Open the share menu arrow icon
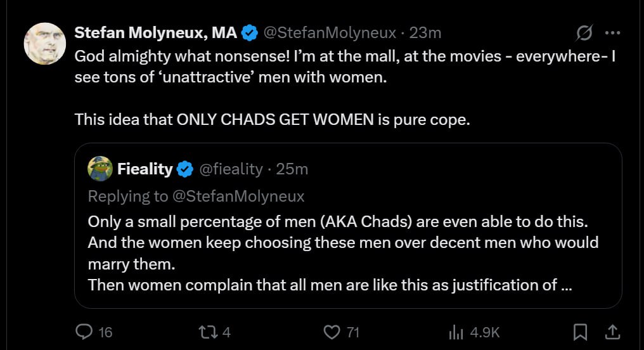 click(x=612, y=332)
